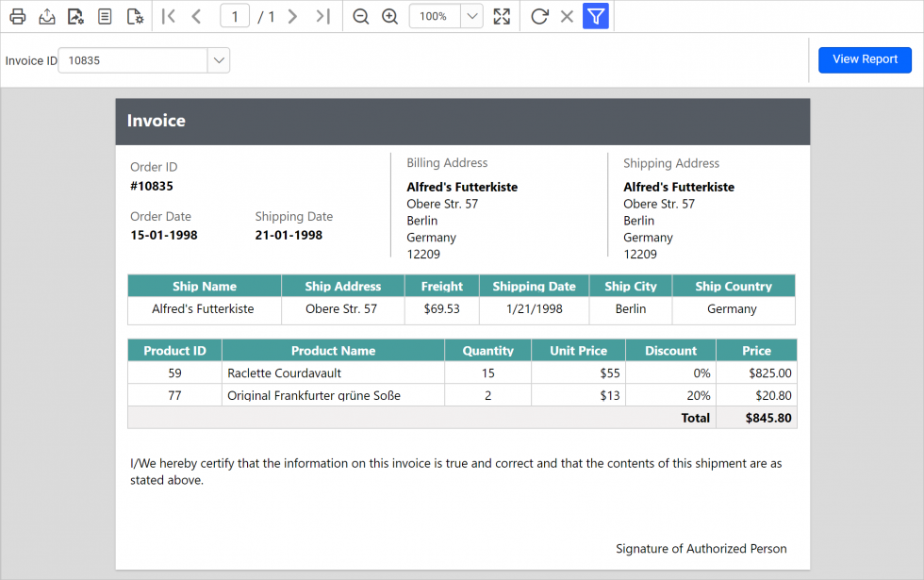
Task: Click the Total label
Action: pos(696,418)
